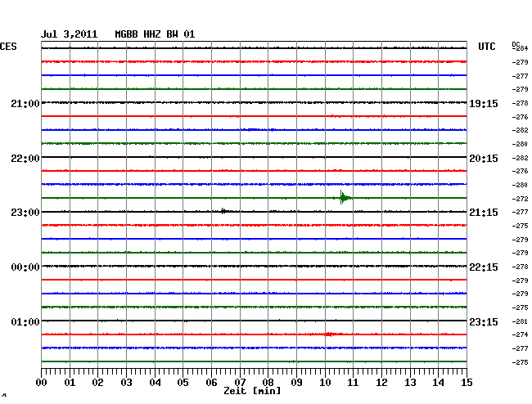Select the 03 minute axis label
The image size is (532, 404).
tap(126, 382)
